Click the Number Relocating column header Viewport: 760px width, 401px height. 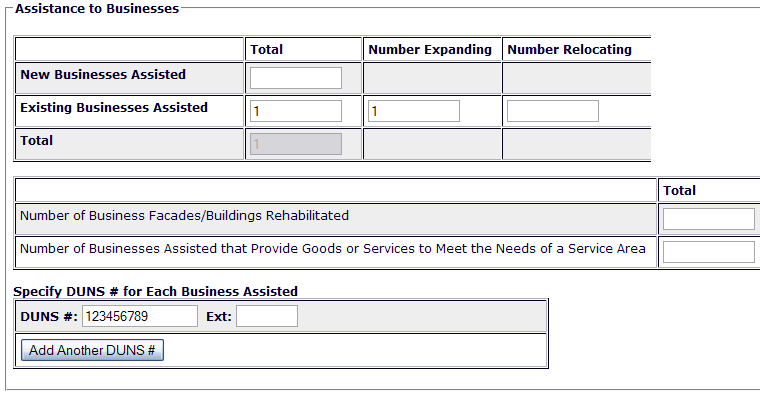pyautogui.click(x=569, y=49)
